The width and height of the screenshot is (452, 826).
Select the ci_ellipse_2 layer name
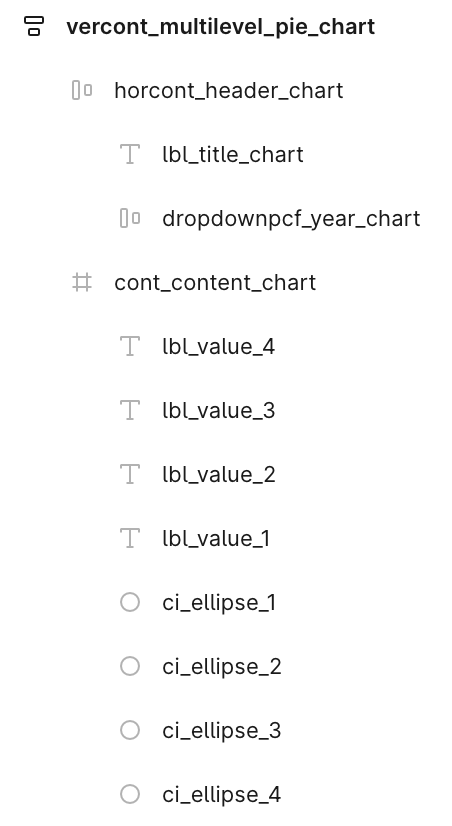pos(222,666)
